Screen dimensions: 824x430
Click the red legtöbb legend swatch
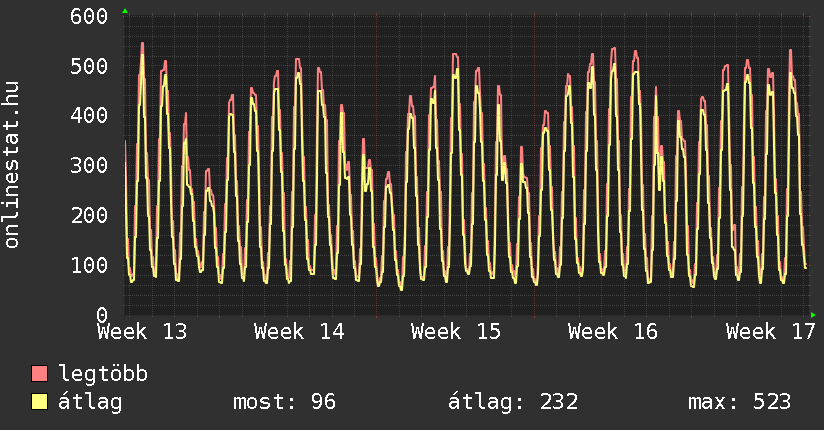click(x=40, y=374)
